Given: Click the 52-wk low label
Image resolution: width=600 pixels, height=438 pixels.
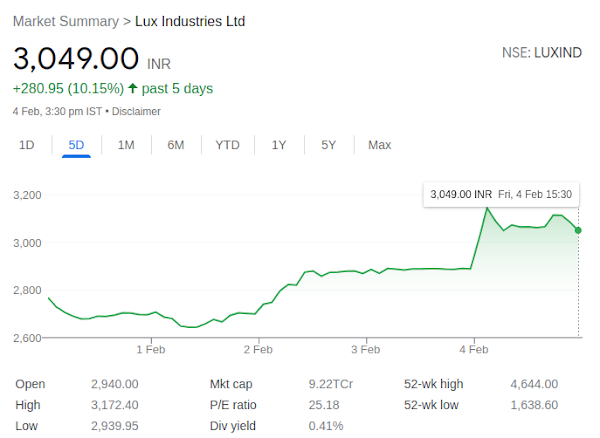Looking at the screenshot, I should tap(431, 405).
